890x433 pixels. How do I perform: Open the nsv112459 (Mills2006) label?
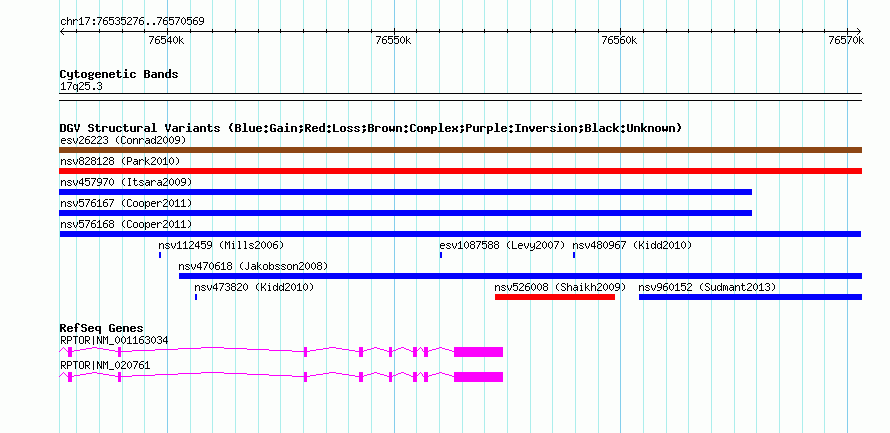point(221,245)
